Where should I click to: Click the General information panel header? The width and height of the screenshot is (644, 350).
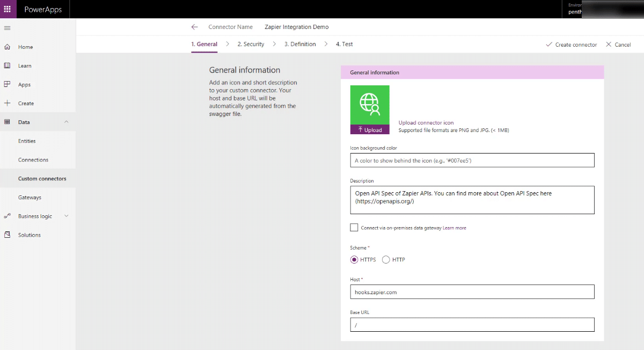click(472, 72)
